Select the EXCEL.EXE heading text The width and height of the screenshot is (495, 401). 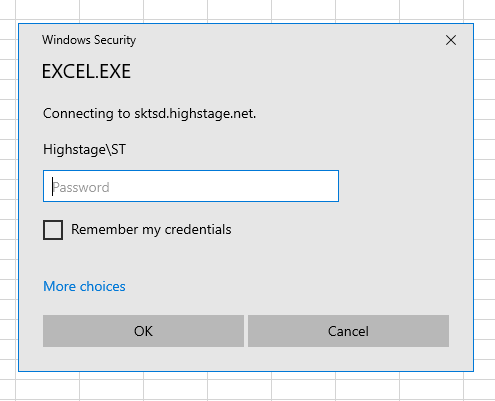86,71
